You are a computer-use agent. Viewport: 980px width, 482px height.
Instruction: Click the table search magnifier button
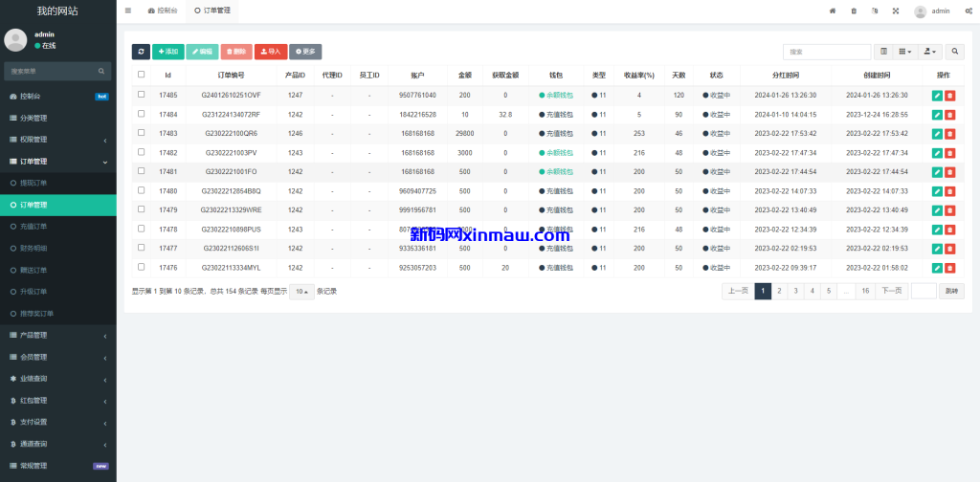pyautogui.click(x=954, y=52)
